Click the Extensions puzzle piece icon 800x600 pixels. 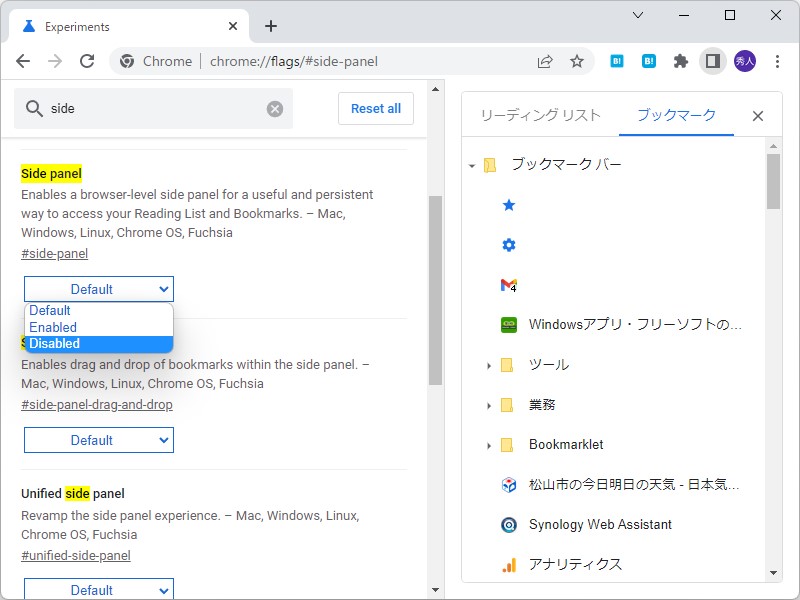click(x=680, y=61)
